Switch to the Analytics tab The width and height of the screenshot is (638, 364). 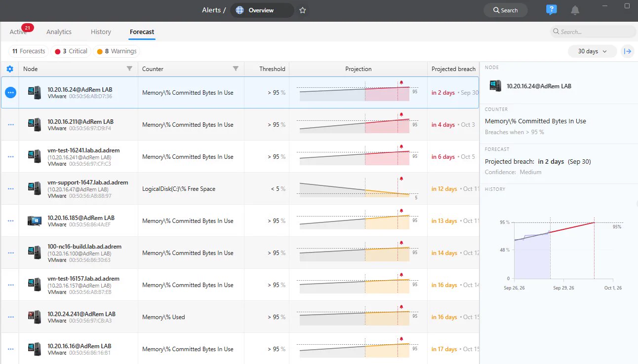coord(59,32)
